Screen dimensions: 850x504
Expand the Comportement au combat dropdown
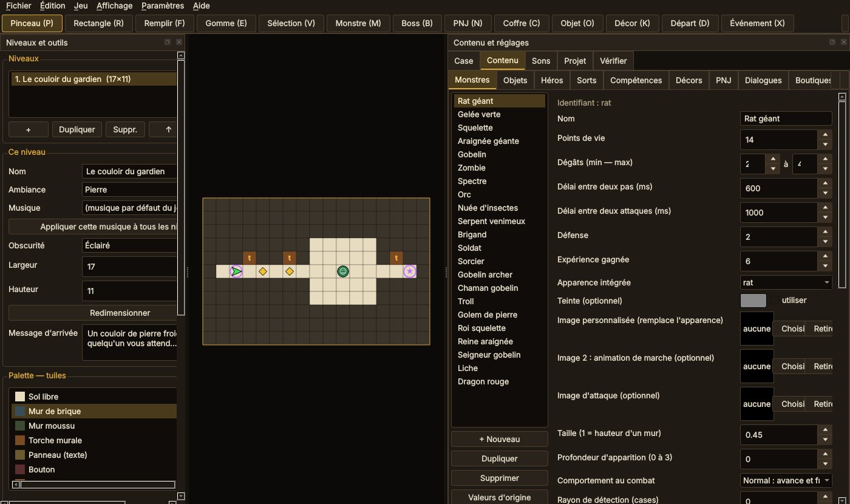(786, 480)
